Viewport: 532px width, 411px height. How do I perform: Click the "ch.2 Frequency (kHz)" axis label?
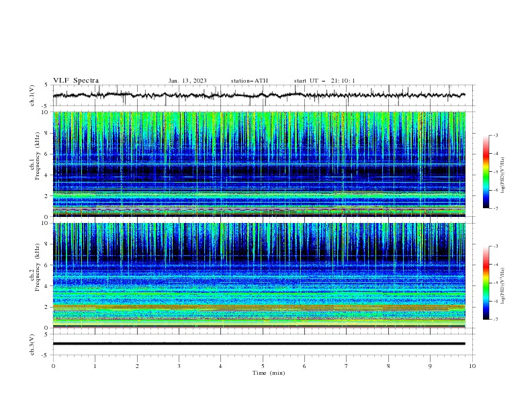(35, 267)
